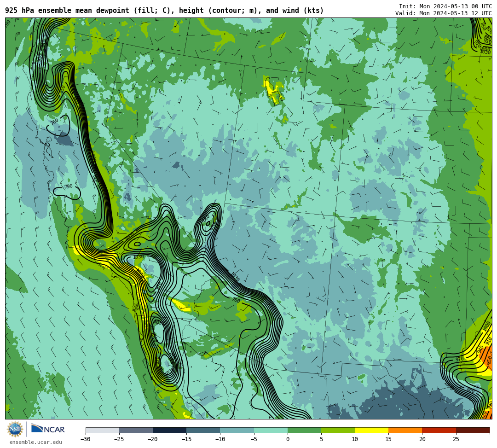The width and height of the screenshot is (497, 448).
Task: Click the NSF logo emblem
Action: 15,429
